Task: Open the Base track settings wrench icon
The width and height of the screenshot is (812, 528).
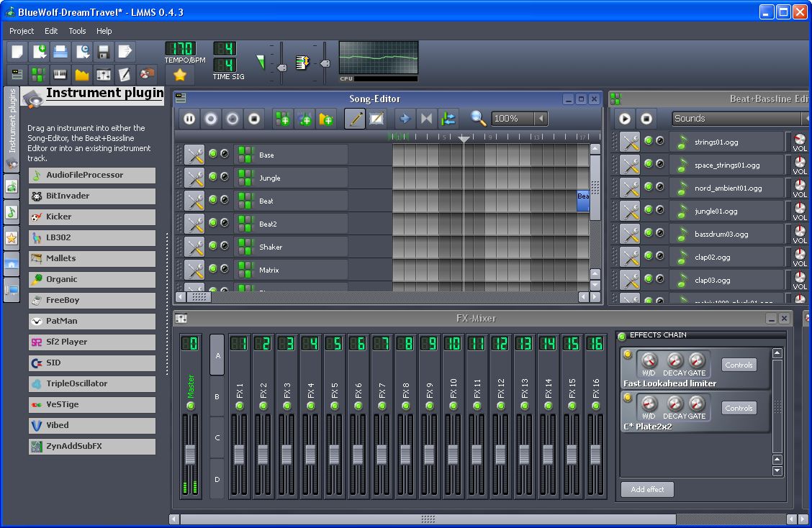Action: click(194, 155)
